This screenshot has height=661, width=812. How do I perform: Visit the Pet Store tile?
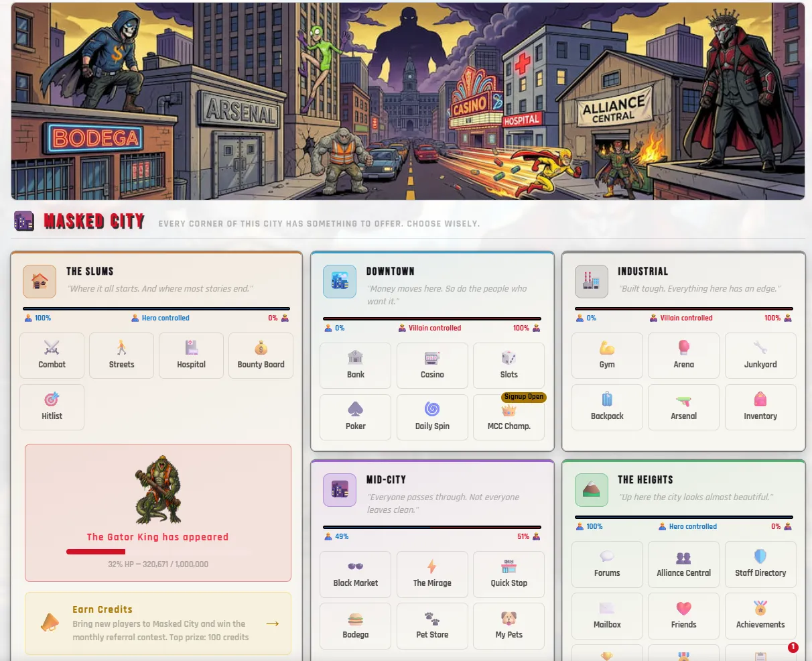(432, 625)
